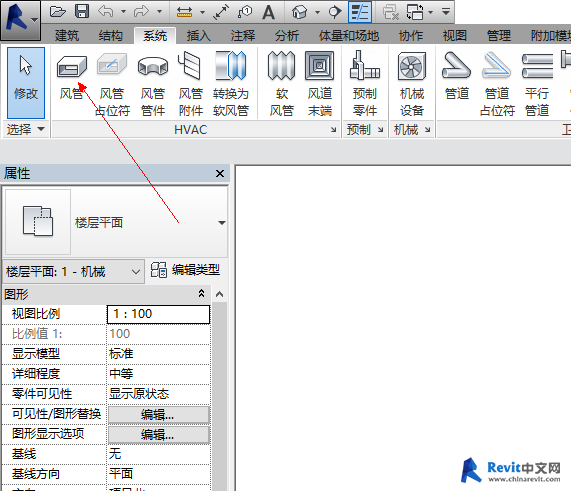
Task: Click the Section tool icon
Action: [x=334, y=12]
